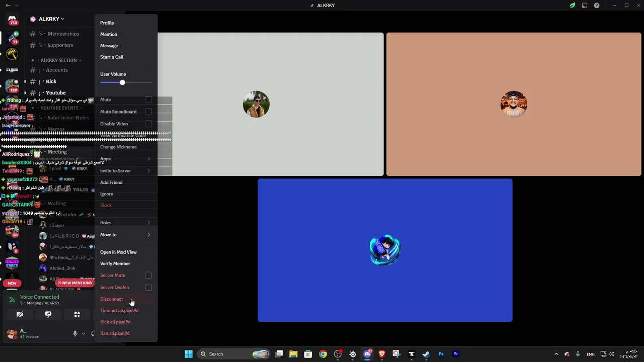
Task: Click the red NEW pill in server list
Action: [12, 283]
